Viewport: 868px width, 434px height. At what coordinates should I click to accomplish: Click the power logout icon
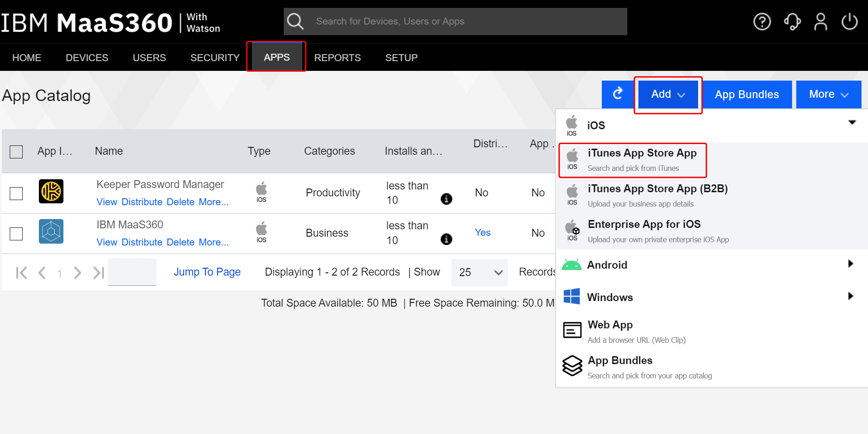coord(849,22)
